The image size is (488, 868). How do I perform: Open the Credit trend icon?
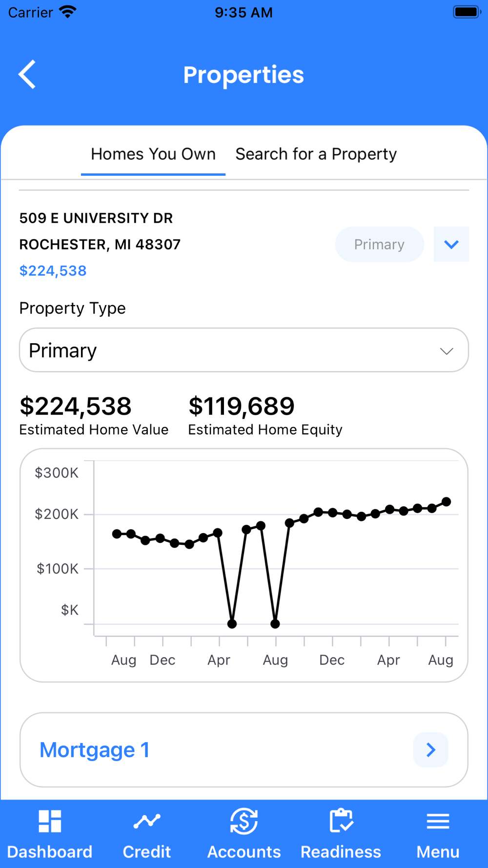[146, 821]
